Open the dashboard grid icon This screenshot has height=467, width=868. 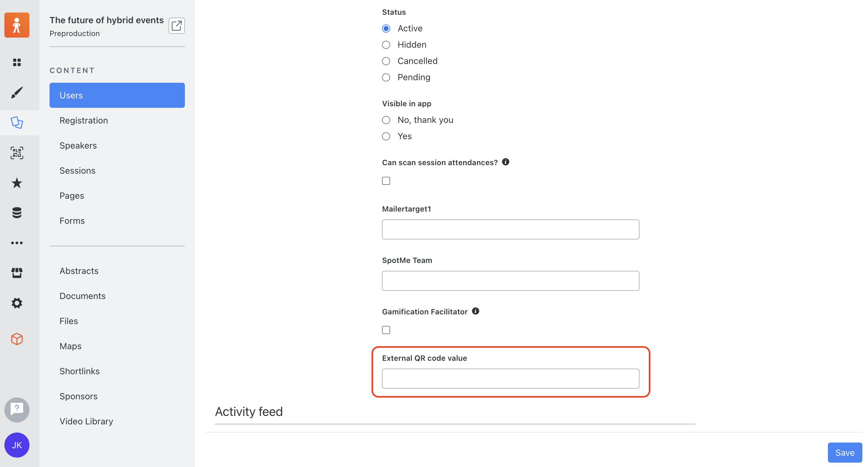coord(17,62)
